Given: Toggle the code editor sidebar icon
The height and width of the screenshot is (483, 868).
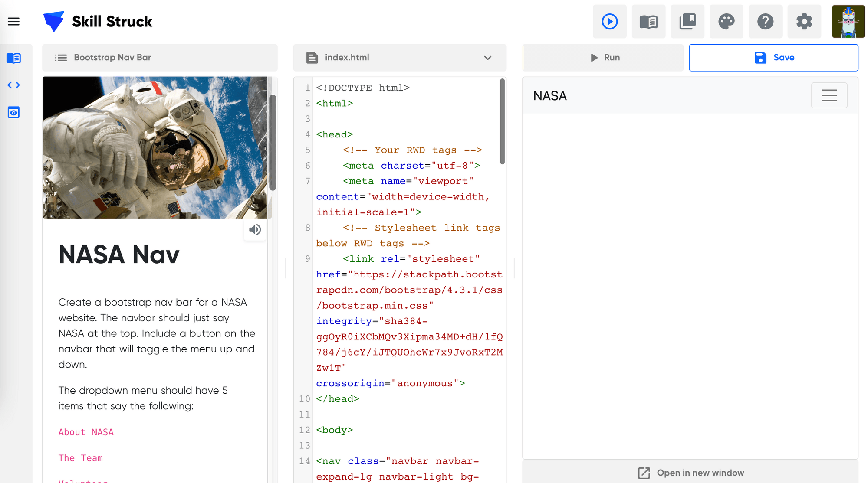Looking at the screenshot, I should pyautogui.click(x=14, y=85).
